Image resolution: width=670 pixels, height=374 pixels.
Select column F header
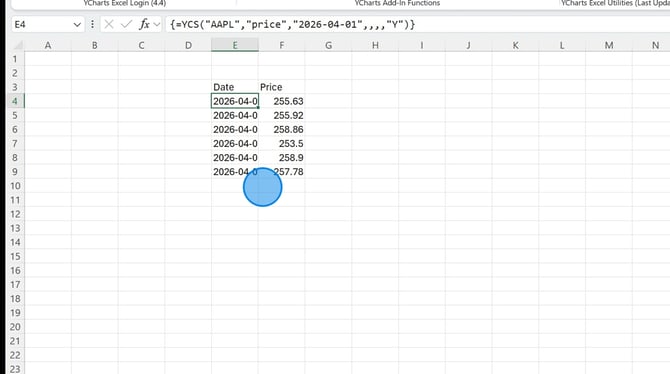point(282,45)
